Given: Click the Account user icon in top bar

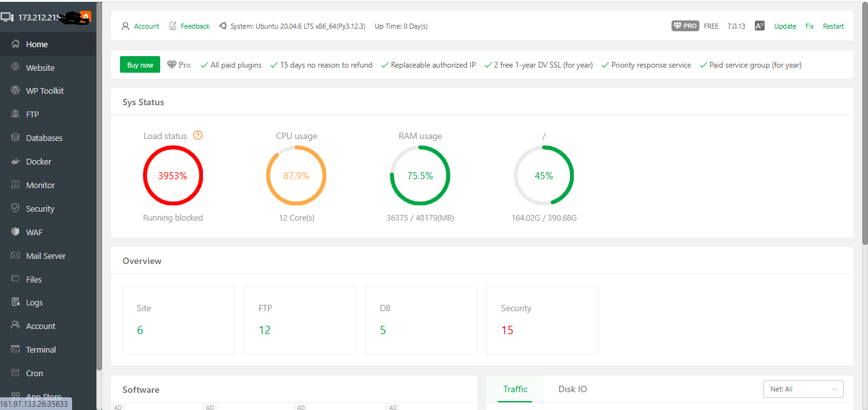Looking at the screenshot, I should coord(125,26).
